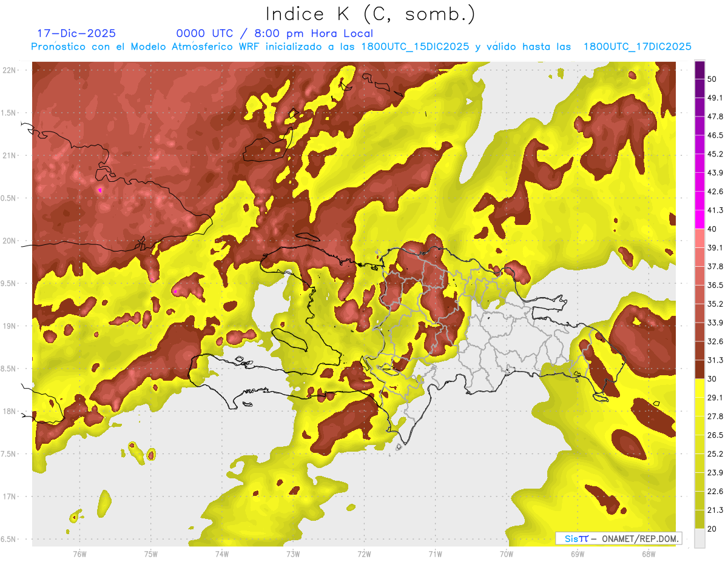
Task: Click the '75W' longitude axis label
Action: pos(151,554)
